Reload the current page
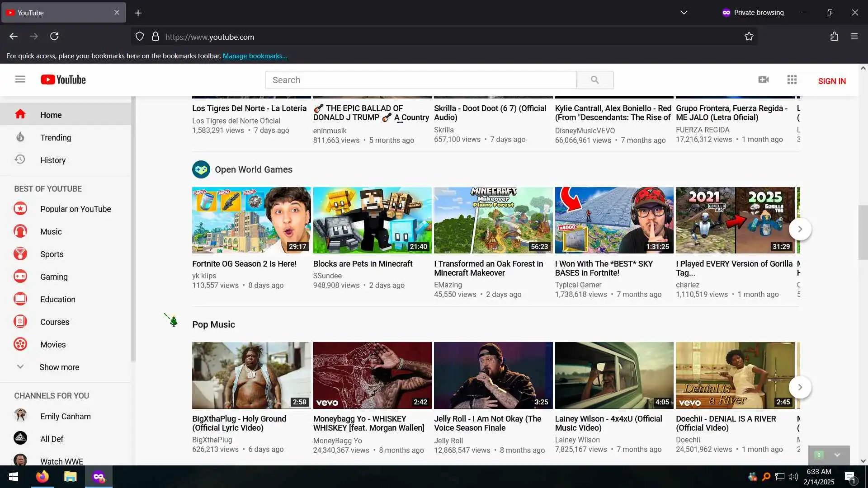This screenshot has width=868, height=488. pyautogui.click(x=54, y=37)
